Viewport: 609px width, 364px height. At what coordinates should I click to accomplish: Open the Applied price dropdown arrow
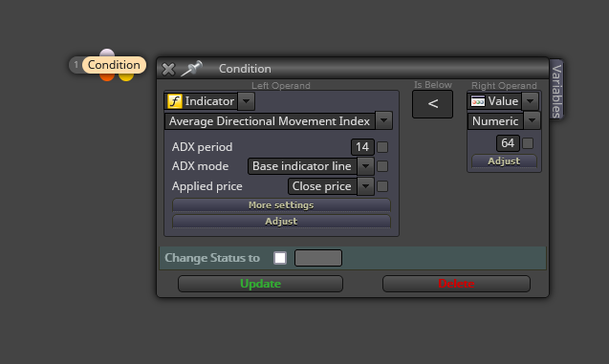click(365, 186)
